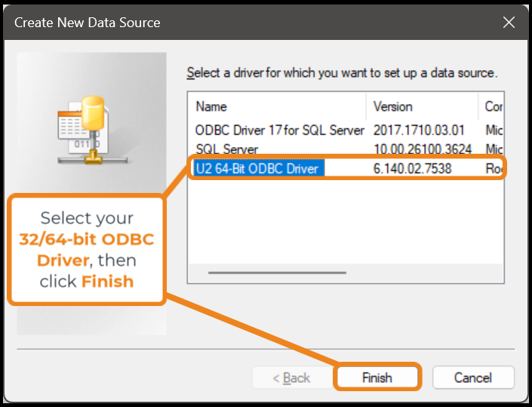
Task: Sort drivers by the Version column header
Action: pyautogui.click(x=422, y=106)
